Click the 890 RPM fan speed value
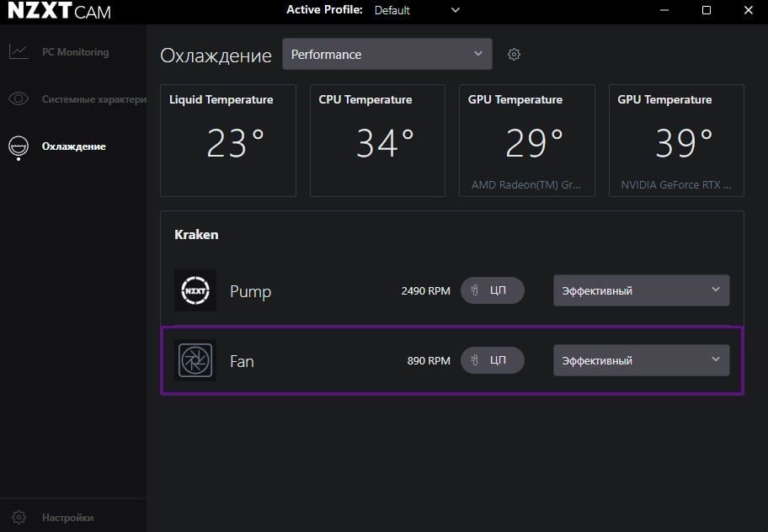 429,361
